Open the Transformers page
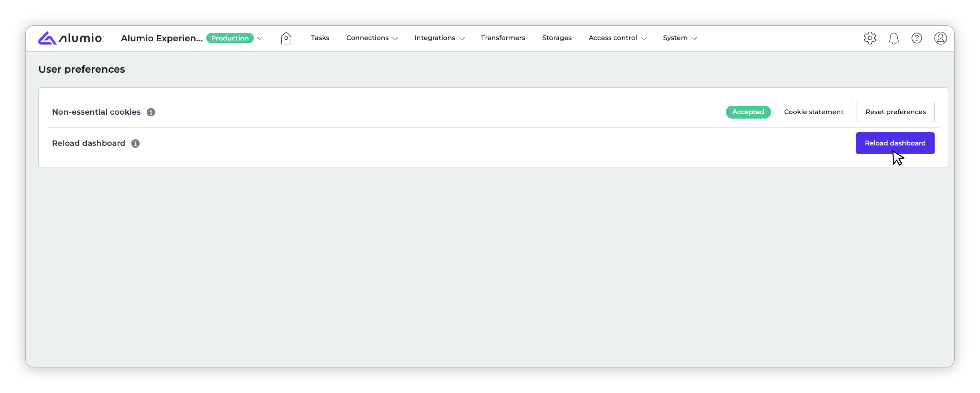Viewport: 980px width, 393px height. (503, 38)
